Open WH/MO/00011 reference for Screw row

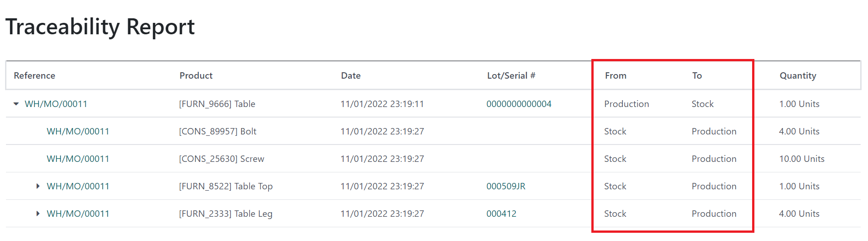point(78,159)
